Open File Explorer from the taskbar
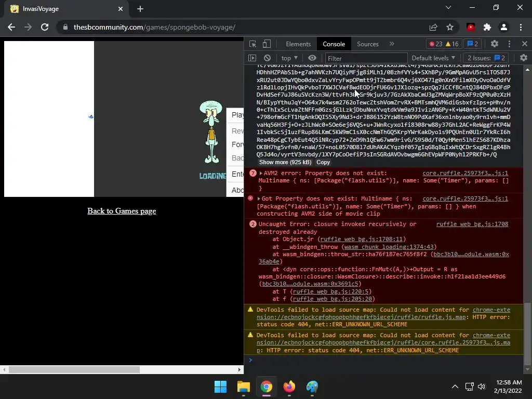Image resolution: width=532 pixels, height=399 pixels. 244,387
